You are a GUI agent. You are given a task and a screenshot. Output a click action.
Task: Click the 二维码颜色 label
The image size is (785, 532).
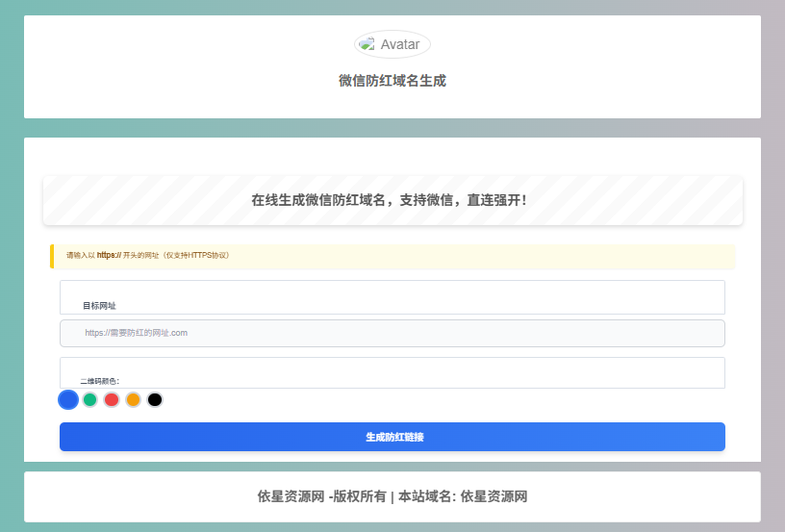[100, 381]
